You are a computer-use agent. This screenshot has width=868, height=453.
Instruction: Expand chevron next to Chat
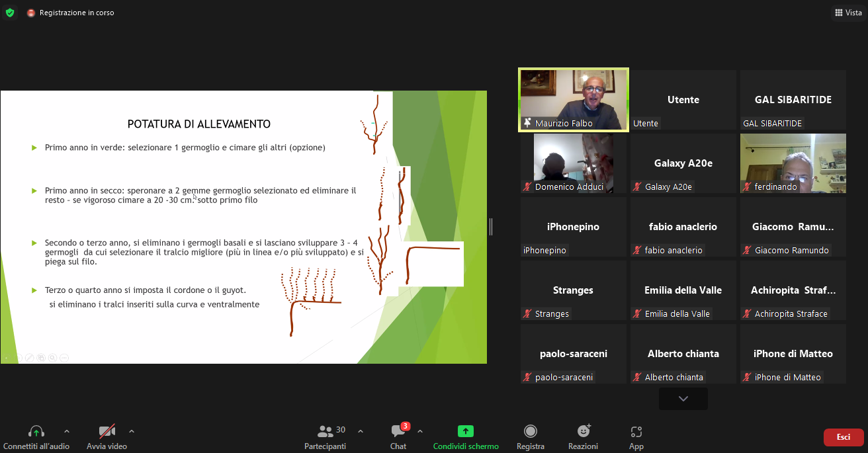(420, 431)
